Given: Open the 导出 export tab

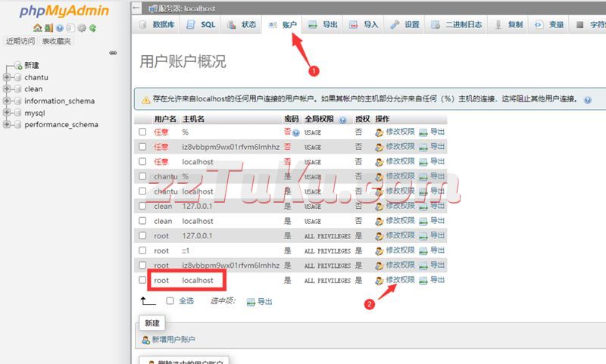Looking at the screenshot, I should click(x=323, y=24).
